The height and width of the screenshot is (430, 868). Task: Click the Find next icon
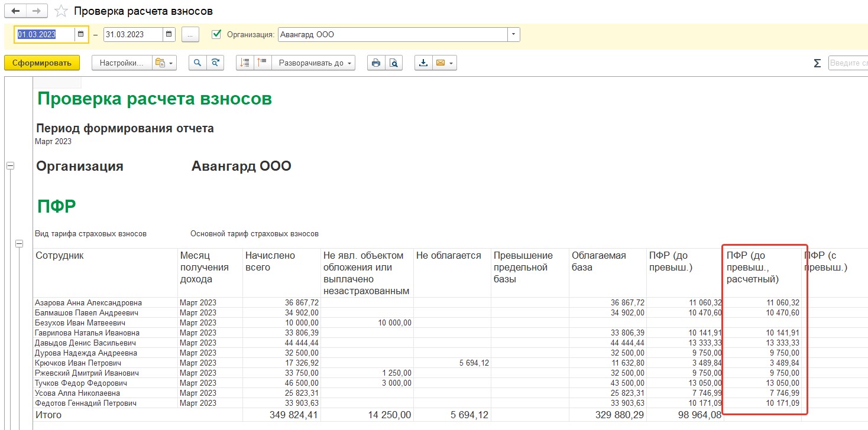click(x=216, y=63)
